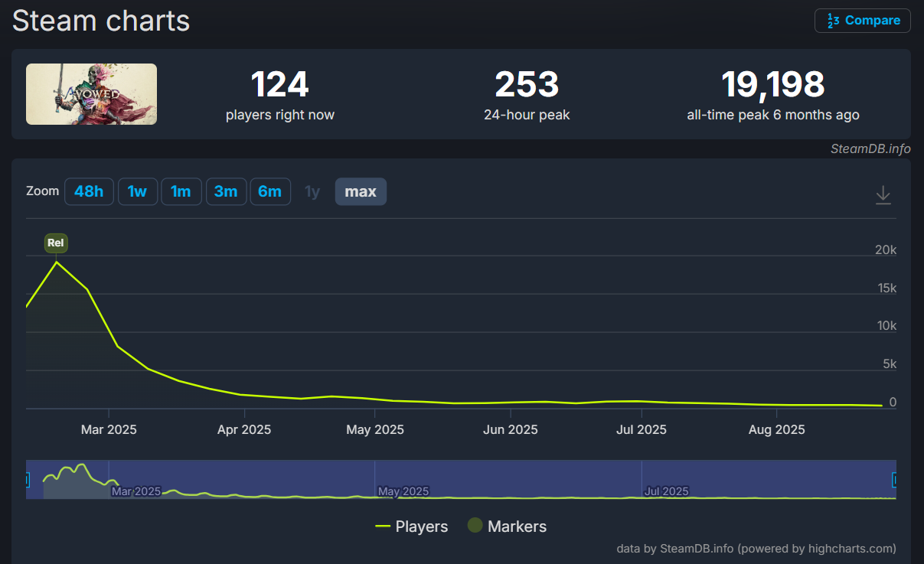
Task: Open the Avowed game thumbnail
Action: (x=91, y=94)
